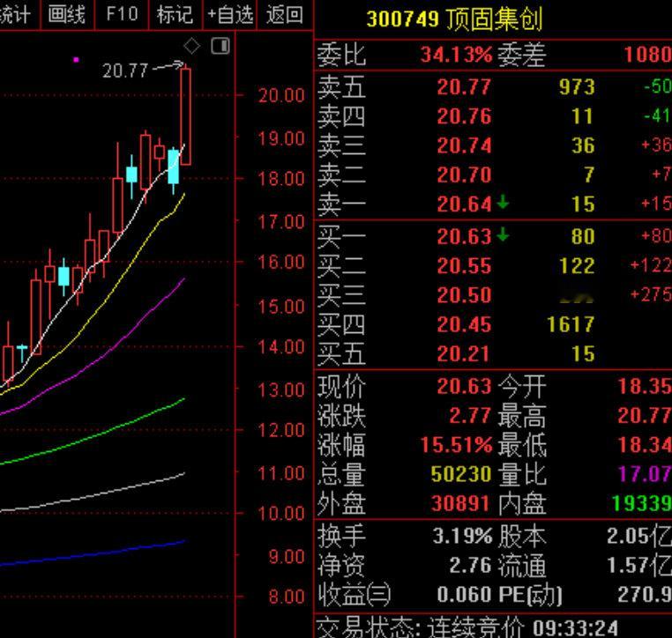This screenshot has height=638, width=672.
Task: Click 买四 price 20.45
Action: coord(464,324)
